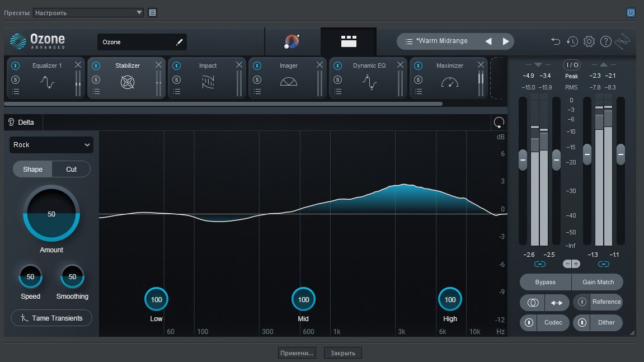Enable Delta listening
The height and width of the screenshot is (362, 644).
[21, 123]
